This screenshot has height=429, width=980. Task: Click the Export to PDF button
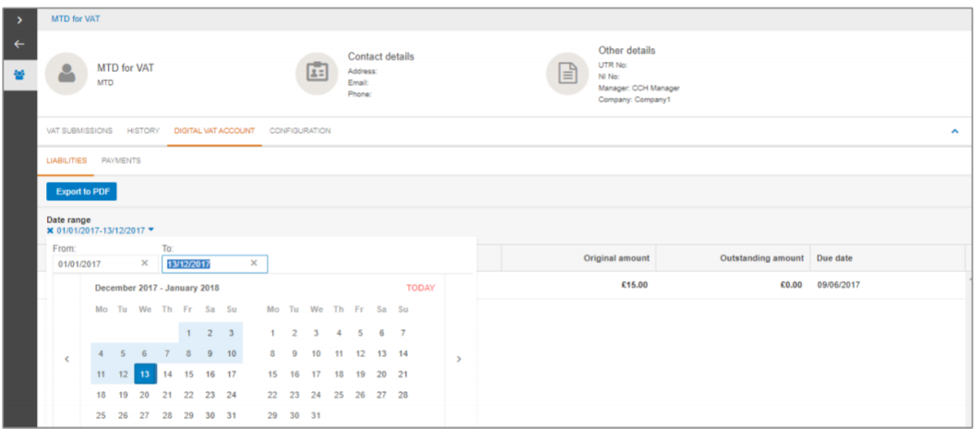click(82, 192)
